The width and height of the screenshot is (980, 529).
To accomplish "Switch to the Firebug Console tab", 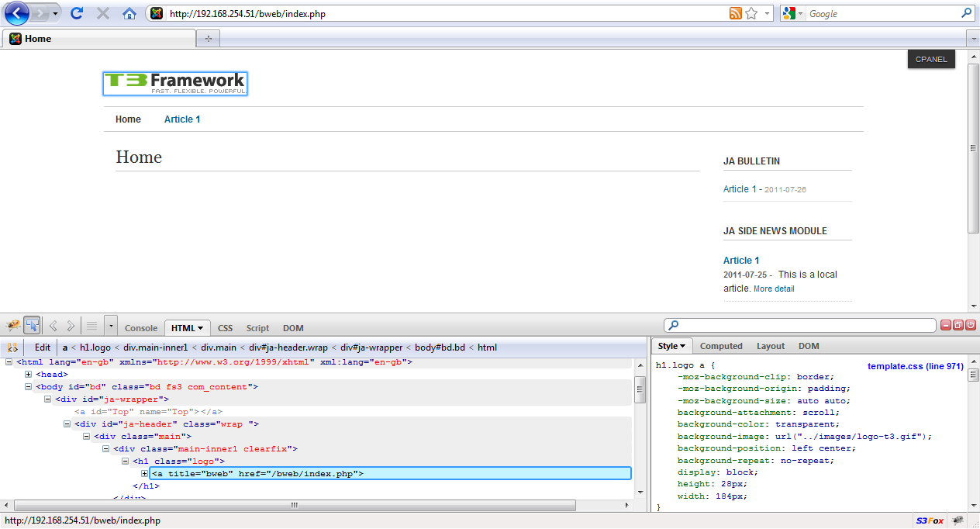I will point(141,328).
